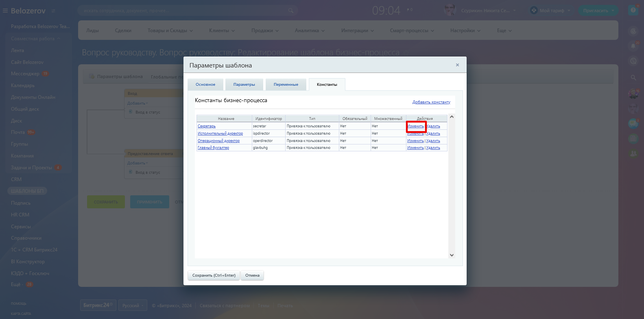The image size is (644, 319).
Task: Open the Главный бухгалтер constant name link
Action: click(213, 148)
